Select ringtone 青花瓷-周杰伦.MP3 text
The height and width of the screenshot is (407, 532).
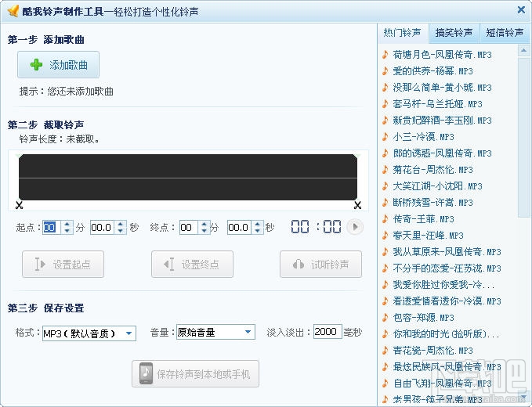432,351
